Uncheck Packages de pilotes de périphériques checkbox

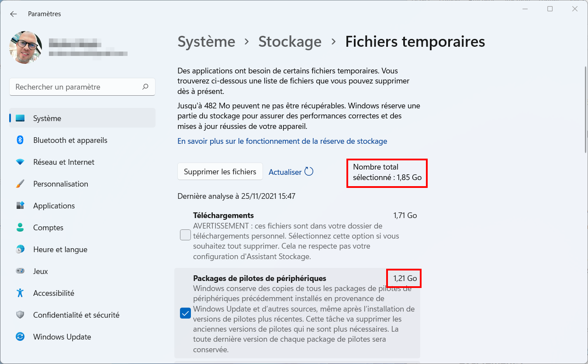point(185,313)
